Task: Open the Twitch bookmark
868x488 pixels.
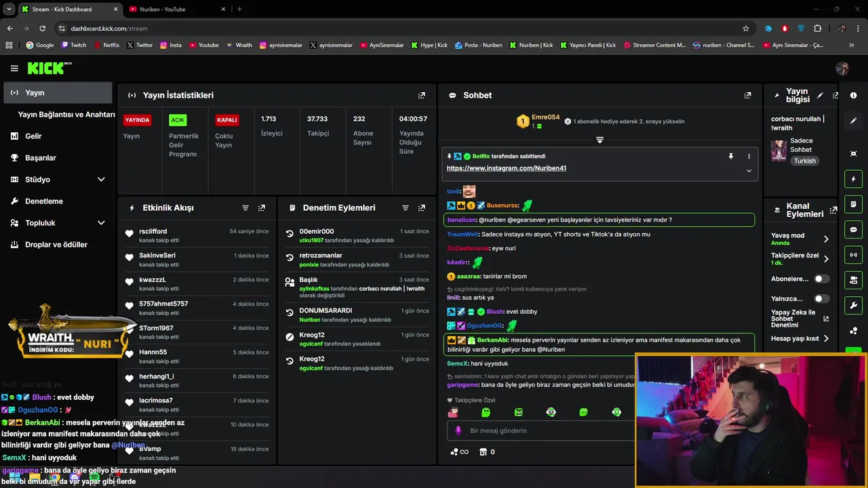Action: 74,45
